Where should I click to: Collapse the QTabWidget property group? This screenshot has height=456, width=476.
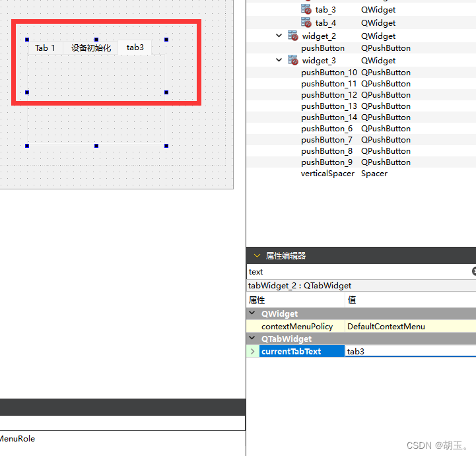pyautogui.click(x=252, y=338)
